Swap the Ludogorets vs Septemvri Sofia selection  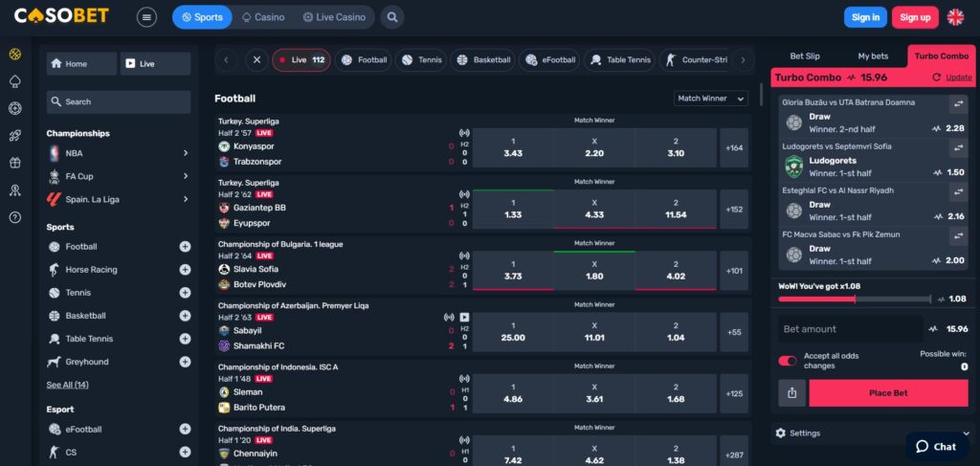coord(956,148)
